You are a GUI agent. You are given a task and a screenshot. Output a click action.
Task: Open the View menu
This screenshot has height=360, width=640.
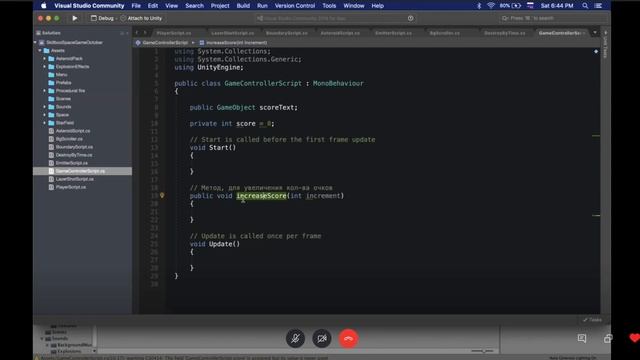[x=171, y=6]
